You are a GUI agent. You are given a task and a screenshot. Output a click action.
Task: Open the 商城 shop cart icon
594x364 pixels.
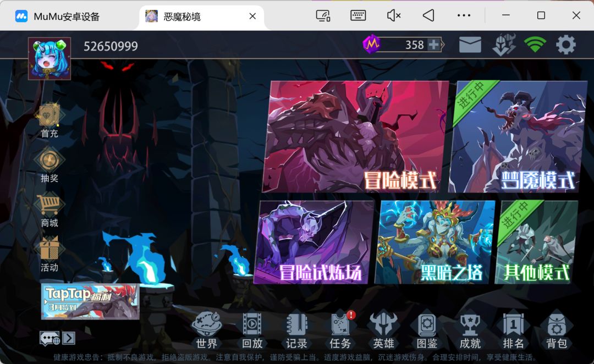tap(50, 211)
